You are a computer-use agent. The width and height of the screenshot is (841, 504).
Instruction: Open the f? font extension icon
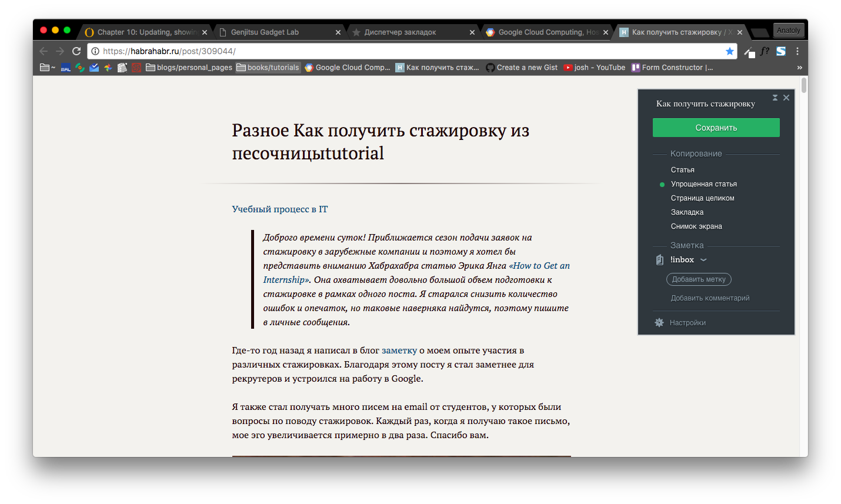tap(765, 51)
